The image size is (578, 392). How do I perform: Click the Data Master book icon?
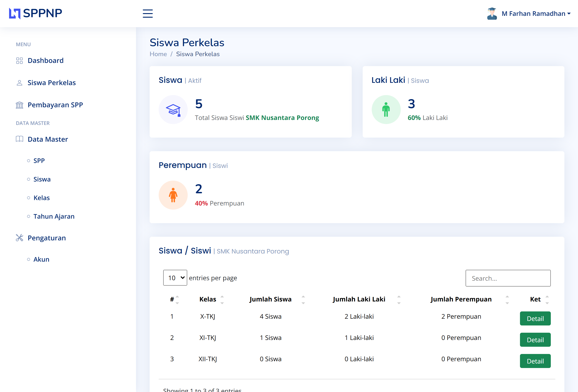pos(19,139)
